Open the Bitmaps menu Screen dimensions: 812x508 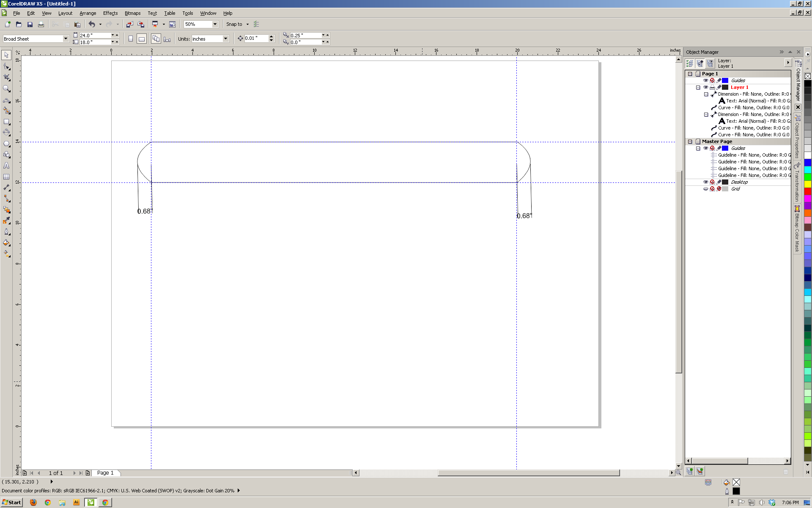[x=132, y=13]
